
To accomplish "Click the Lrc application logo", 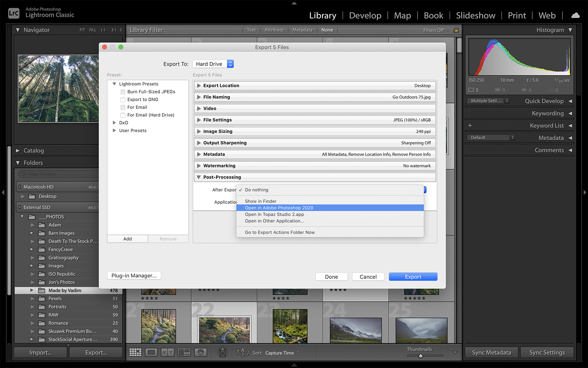I will pyautogui.click(x=14, y=13).
